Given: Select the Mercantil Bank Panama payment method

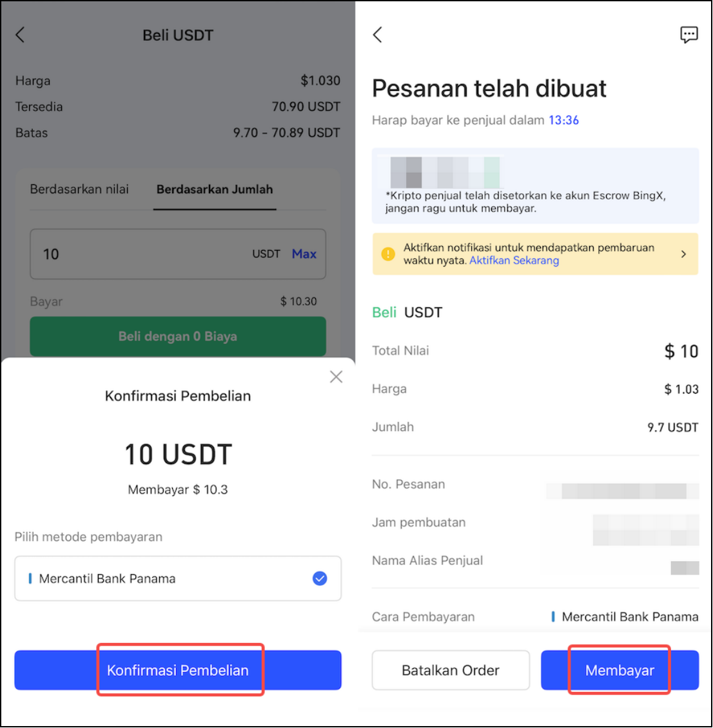Looking at the screenshot, I should [x=178, y=579].
